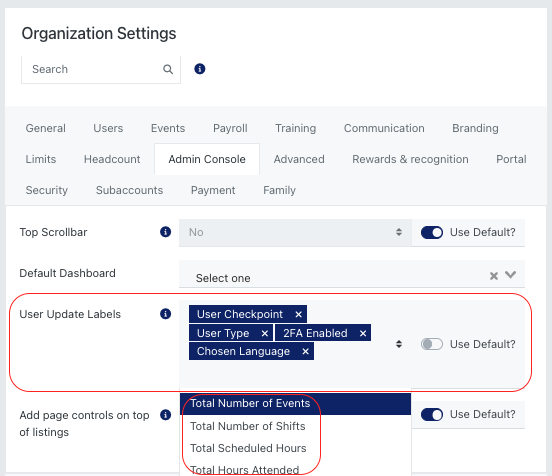Toggle Use Default for page controls
Screen dimensions: 552x476
[x=432, y=414]
